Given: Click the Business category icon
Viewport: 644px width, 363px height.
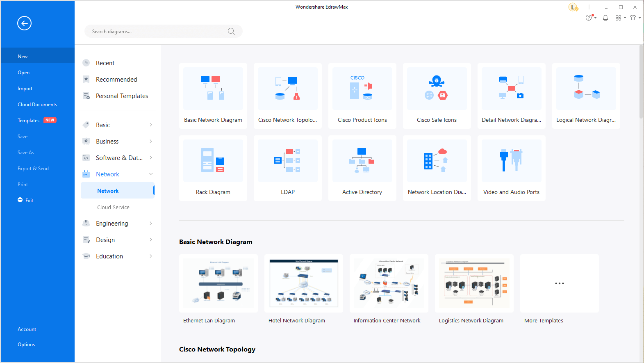Looking at the screenshot, I should pyautogui.click(x=86, y=141).
